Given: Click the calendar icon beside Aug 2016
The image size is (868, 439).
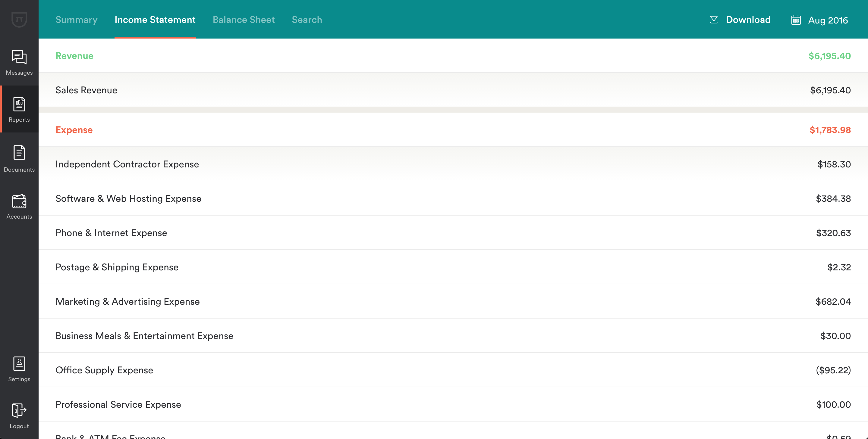Looking at the screenshot, I should click(x=796, y=20).
